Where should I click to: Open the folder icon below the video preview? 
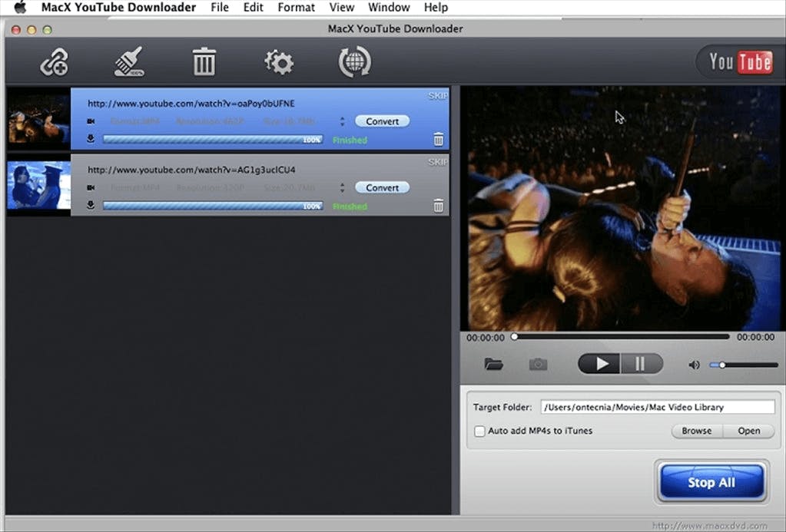point(494,364)
